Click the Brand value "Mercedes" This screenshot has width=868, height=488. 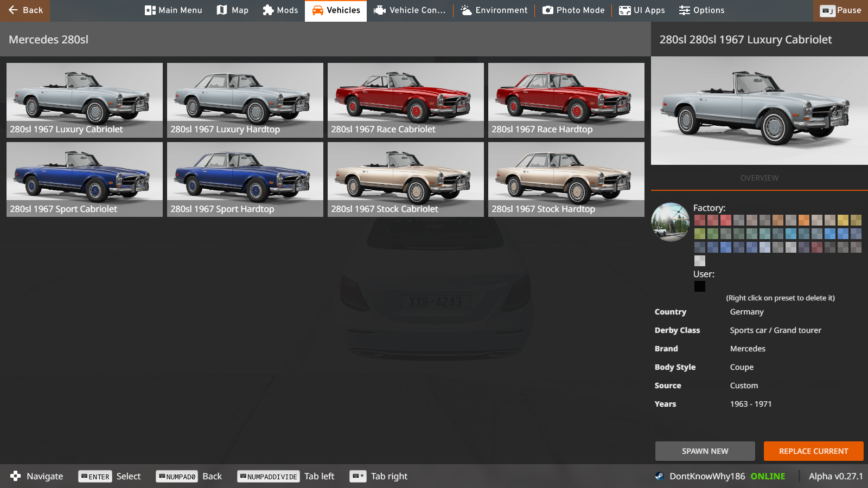pyautogui.click(x=748, y=349)
